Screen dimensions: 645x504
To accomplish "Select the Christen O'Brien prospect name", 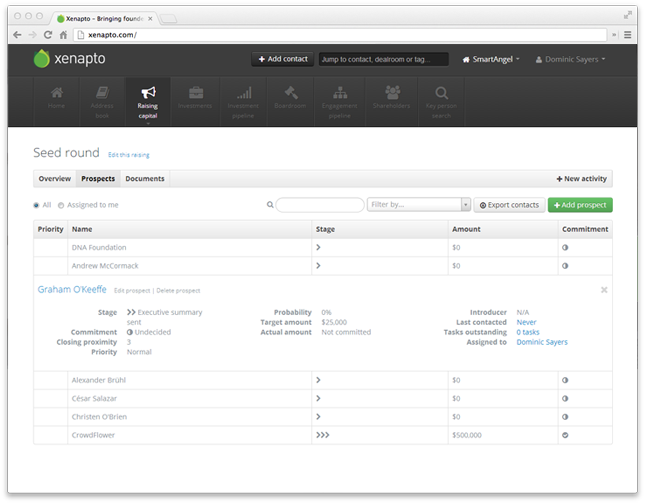I will [99, 417].
